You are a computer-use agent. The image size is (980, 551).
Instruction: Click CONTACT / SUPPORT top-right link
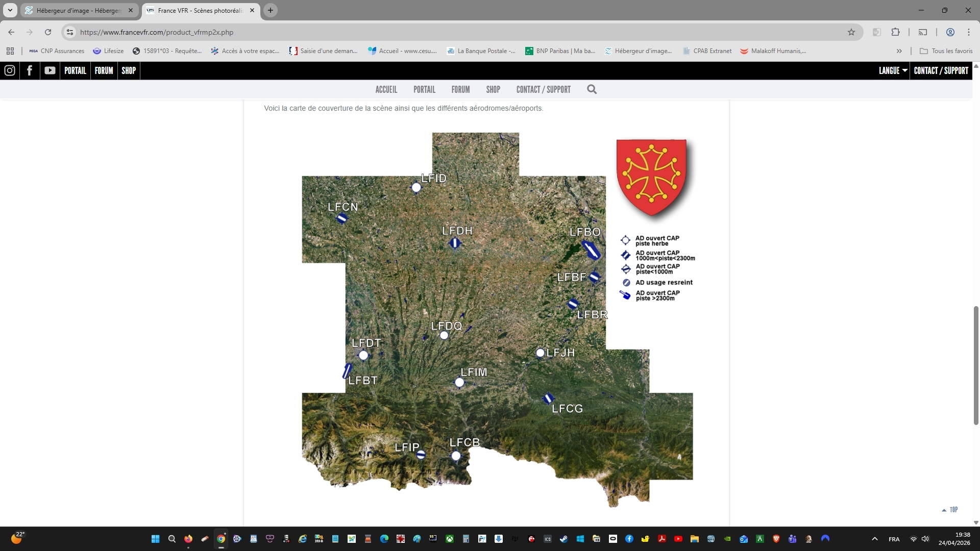tap(941, 70)
